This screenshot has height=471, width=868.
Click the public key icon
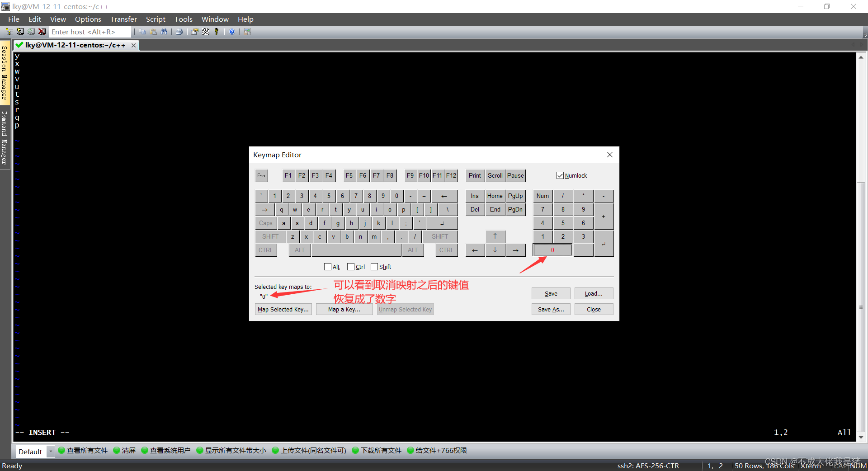[217, 32]
